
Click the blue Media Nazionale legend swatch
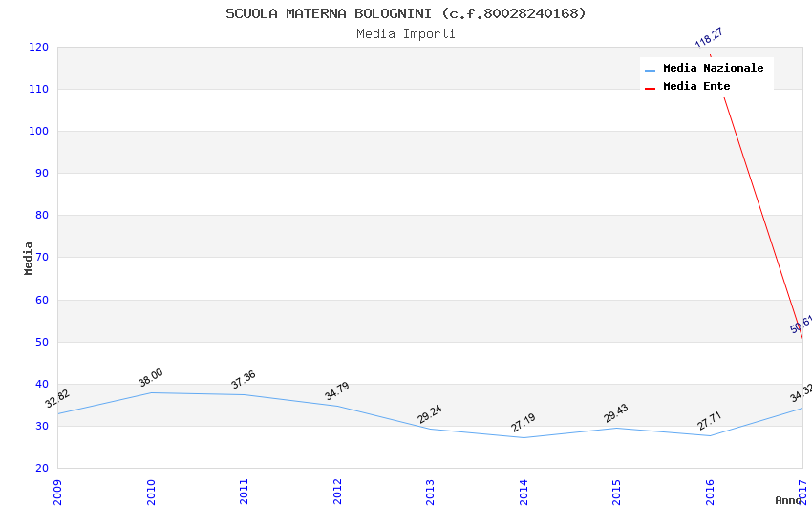[650, 70]
